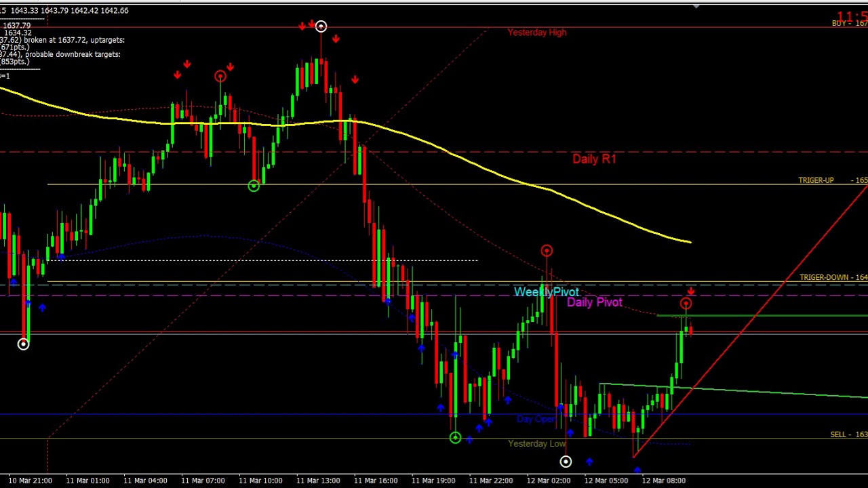Viewport: 868px width, 488px height.
Task: Click the chart shift triangle marker at top
Action: pyautogui.click(x=696, y=7)
